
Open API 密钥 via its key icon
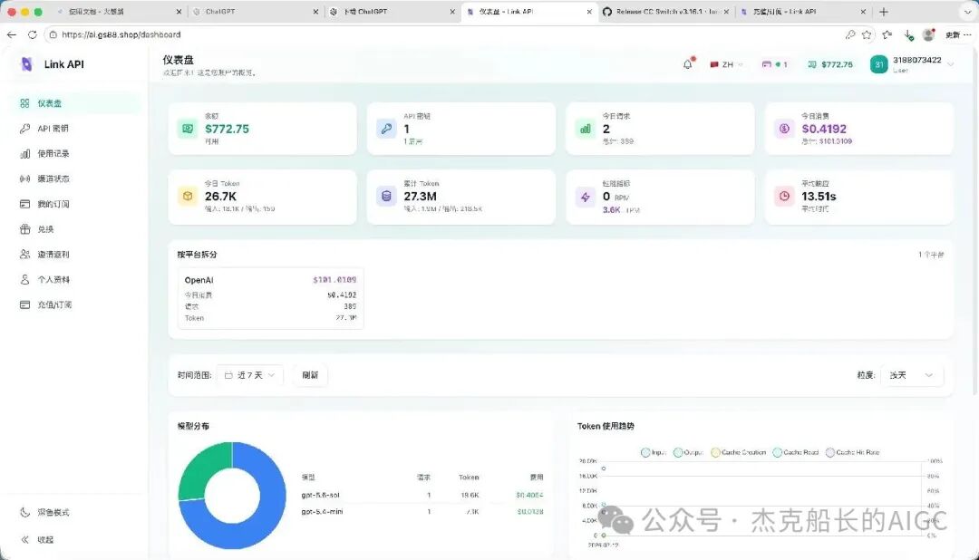pos(25,129)
